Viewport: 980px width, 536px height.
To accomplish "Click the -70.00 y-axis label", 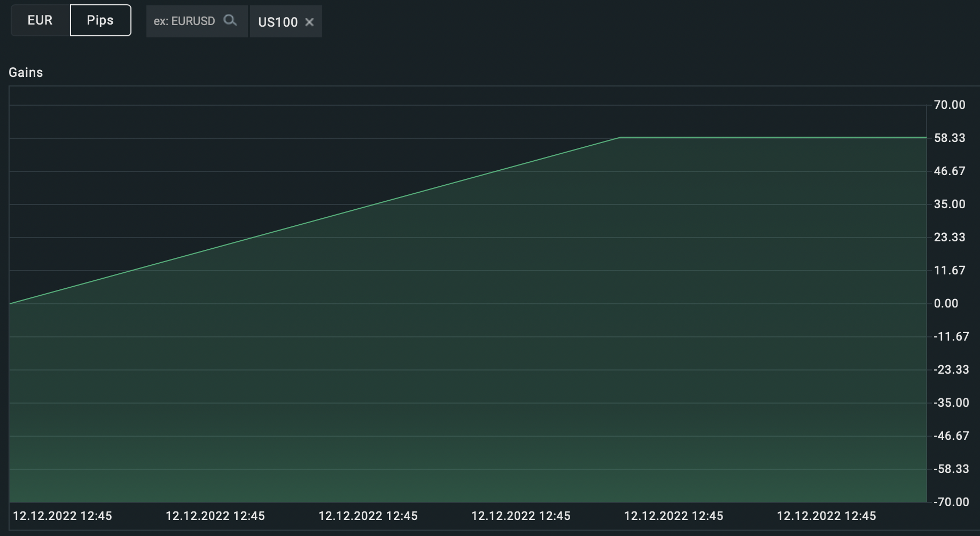I will pyautogui.click(x=951, y=502).
